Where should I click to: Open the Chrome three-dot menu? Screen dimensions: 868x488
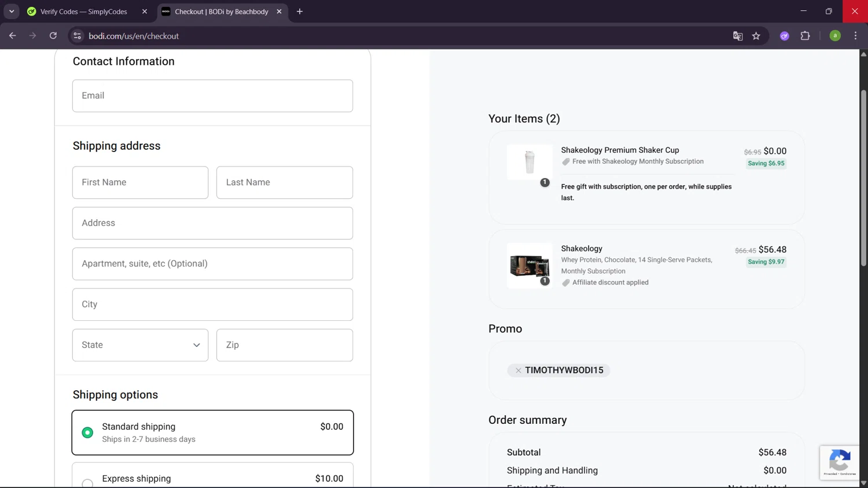point(856,36)
